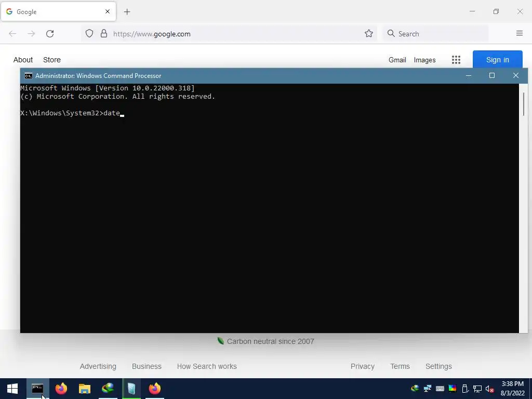Viewport: 532px width, 399px height.
Task: Click the first Firefox taskbar icon
Action: tap(61, 389)
